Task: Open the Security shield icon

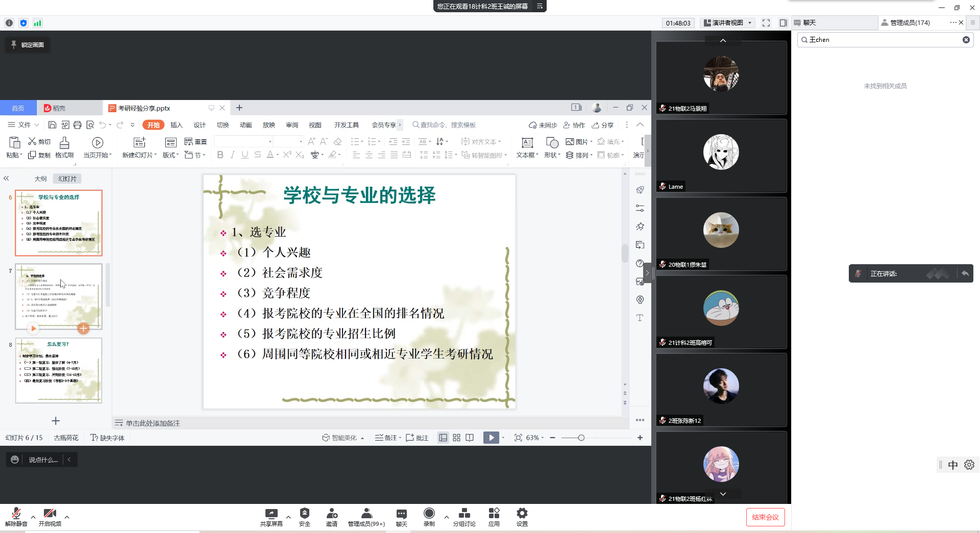Action: (x=305, y=514)
